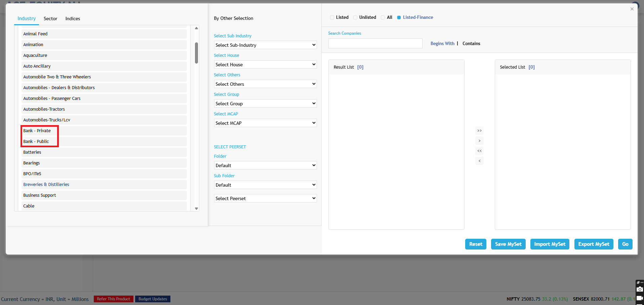The width and height of the screenshot is (644, 305).
Task: Click the single move right (>) arrow
Action: click(x=479, y=141)
